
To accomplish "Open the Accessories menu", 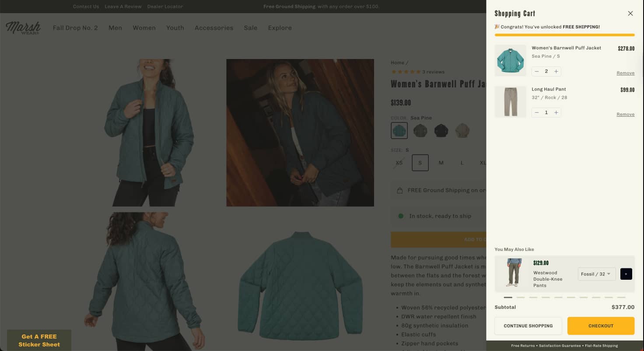I will coord(213,28).
